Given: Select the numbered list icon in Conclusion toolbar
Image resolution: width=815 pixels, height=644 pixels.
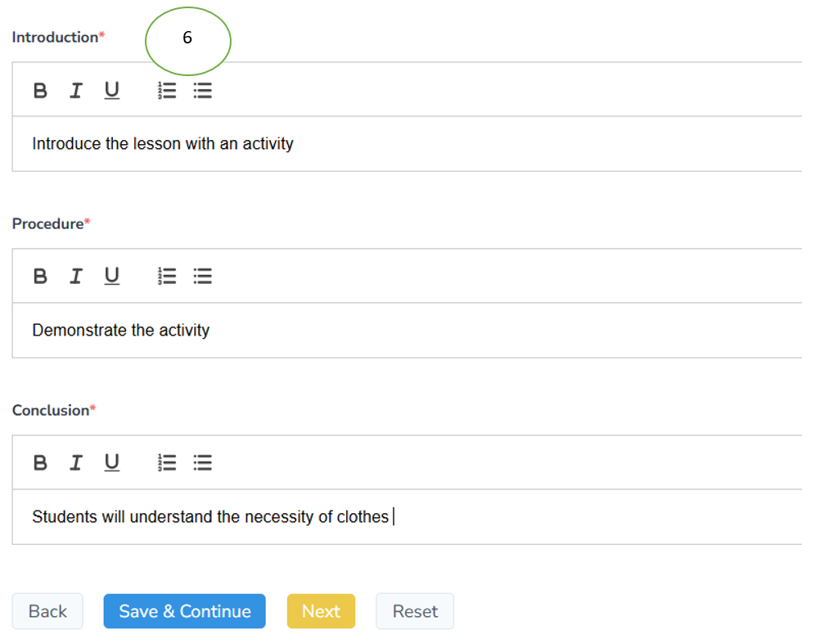Looking at the screenshot, I should [x=166, y=462].
